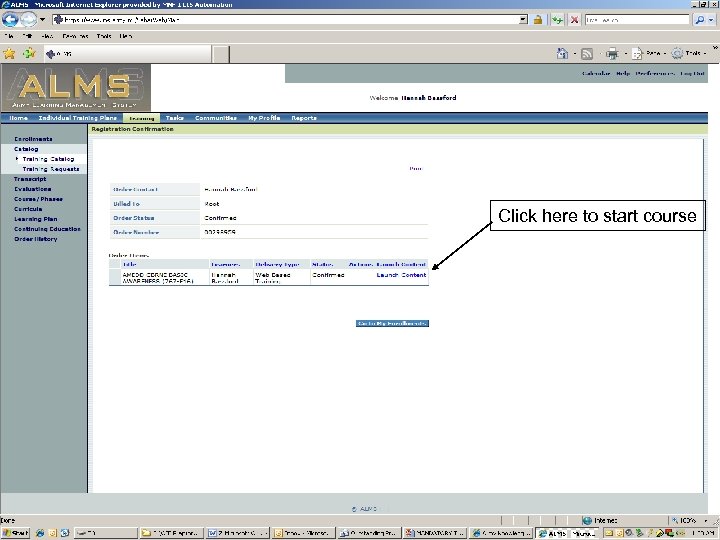This screenshot has width=720, height=540.
Task: Select Curricula in the left sidebar
Action: tap(28, 209)
